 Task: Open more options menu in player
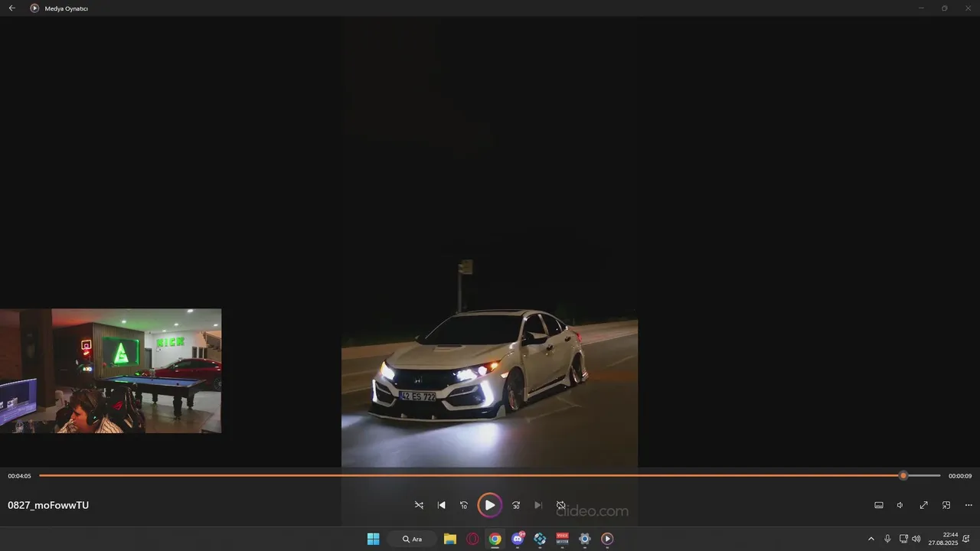click(969, 505)
